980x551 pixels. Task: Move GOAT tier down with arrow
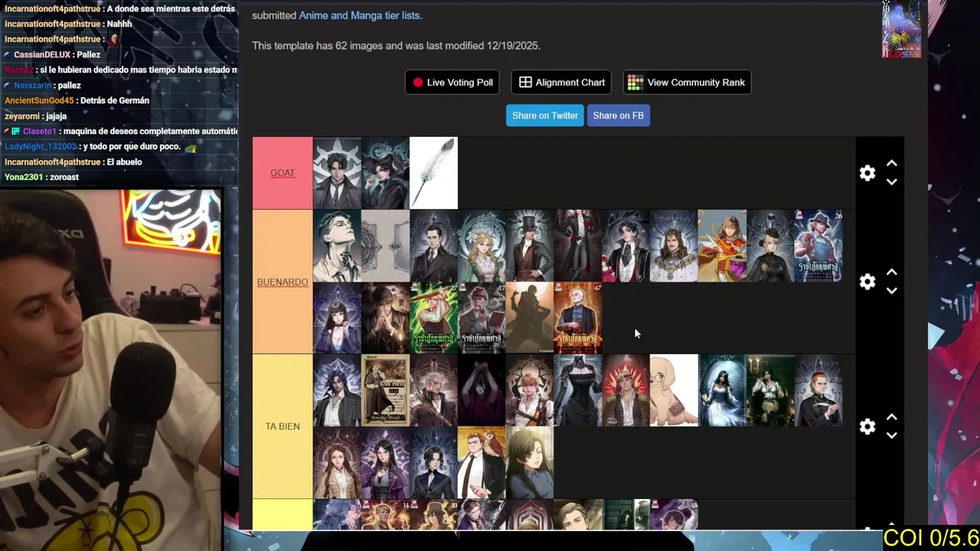point(891,182)
